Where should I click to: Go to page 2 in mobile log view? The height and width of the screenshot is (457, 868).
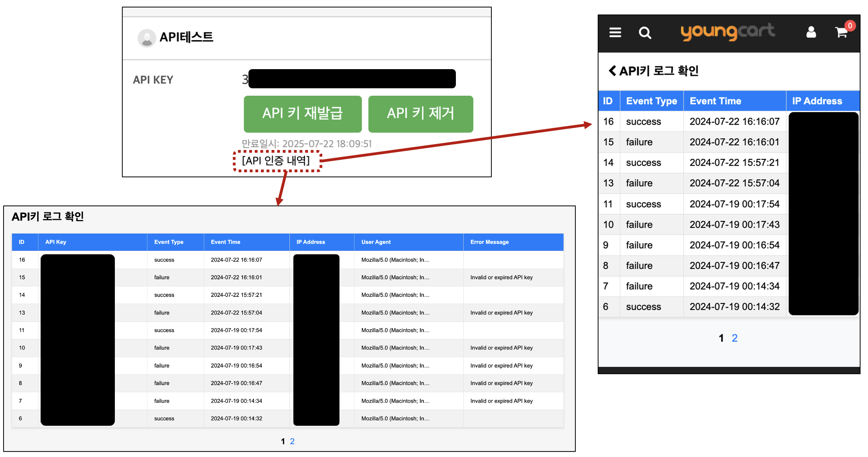coord(734,338)
